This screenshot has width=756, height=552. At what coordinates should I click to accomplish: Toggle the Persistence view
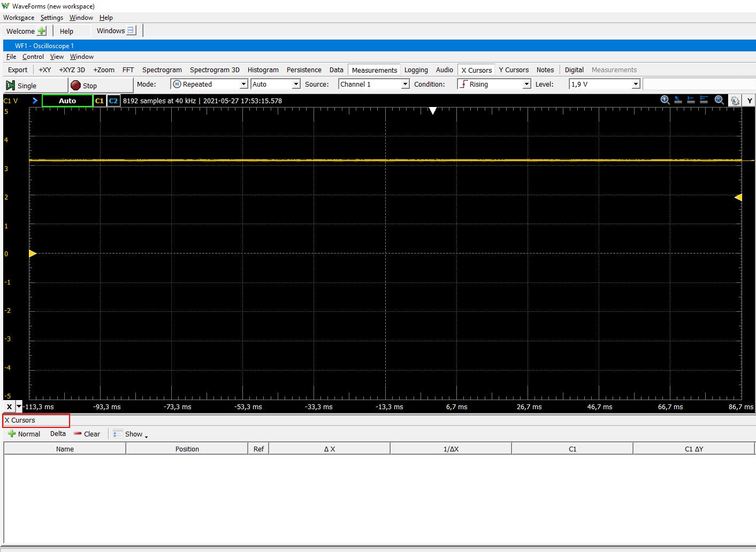point(304,70)
